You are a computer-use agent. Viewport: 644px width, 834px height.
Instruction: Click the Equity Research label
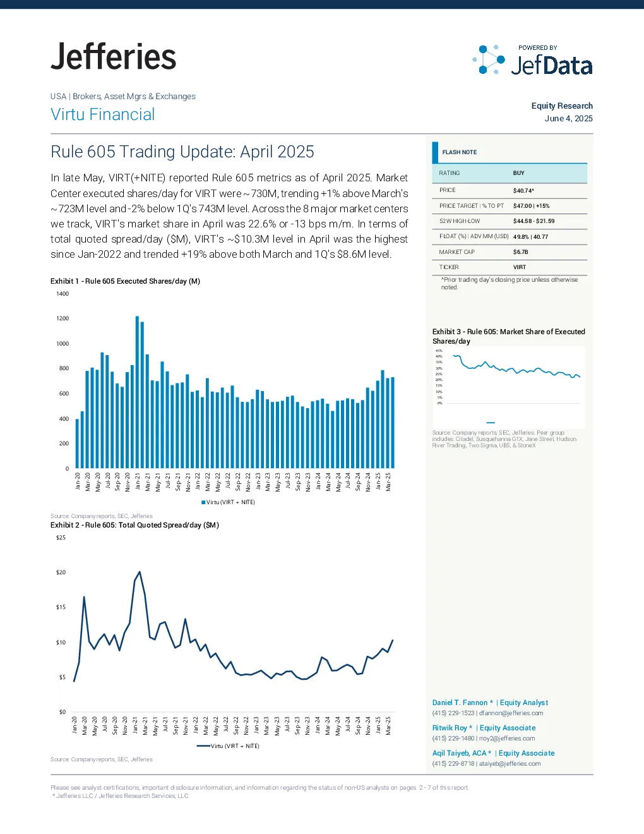pos(562,106)
